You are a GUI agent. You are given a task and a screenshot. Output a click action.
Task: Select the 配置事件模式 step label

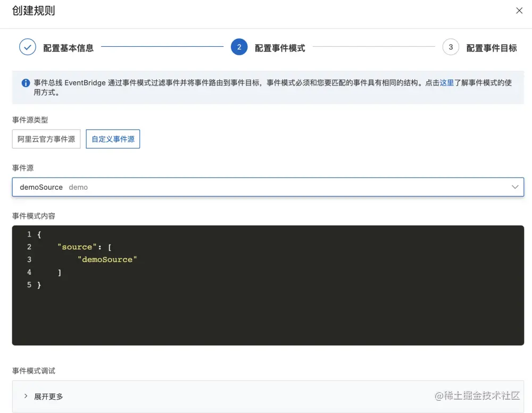(x=280, y=48)
